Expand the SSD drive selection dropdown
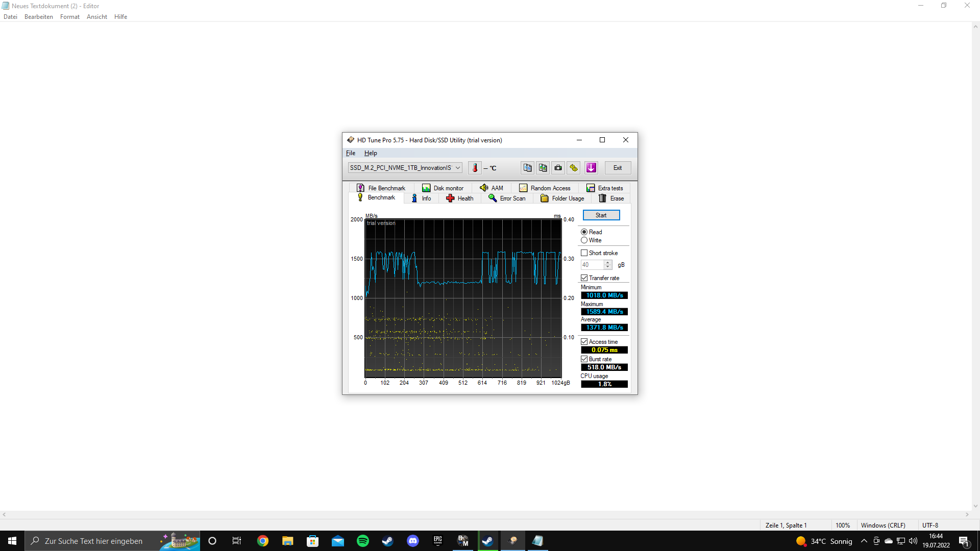This screenshot has height=551, width=980. pos(458,168)
